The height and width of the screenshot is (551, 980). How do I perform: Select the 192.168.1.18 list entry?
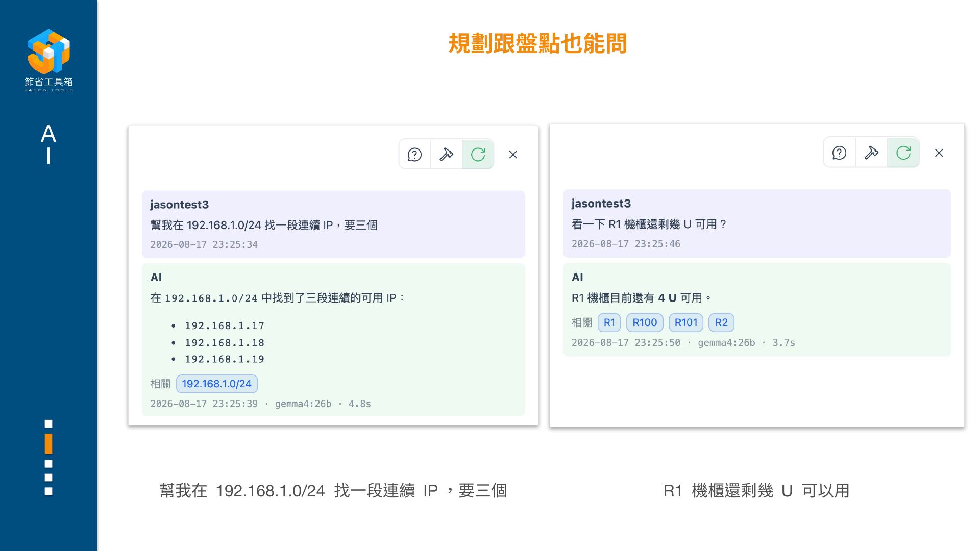tap(225, 343)
